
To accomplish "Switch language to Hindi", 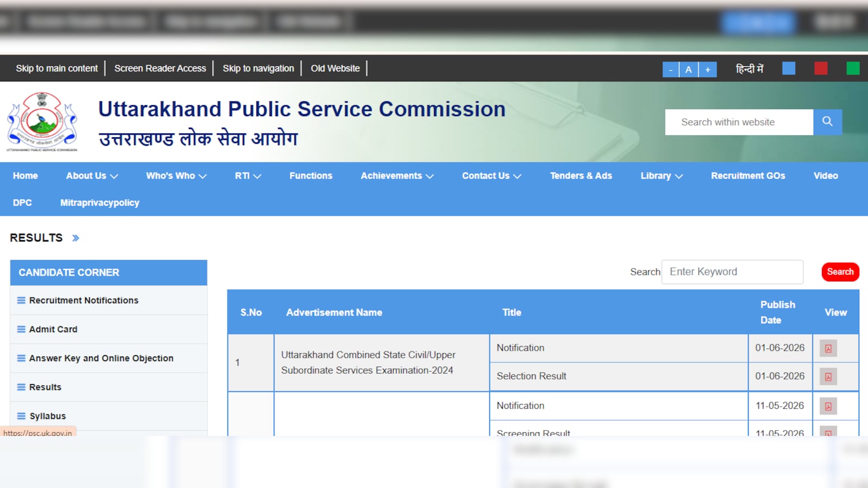I will pos(749,69).
